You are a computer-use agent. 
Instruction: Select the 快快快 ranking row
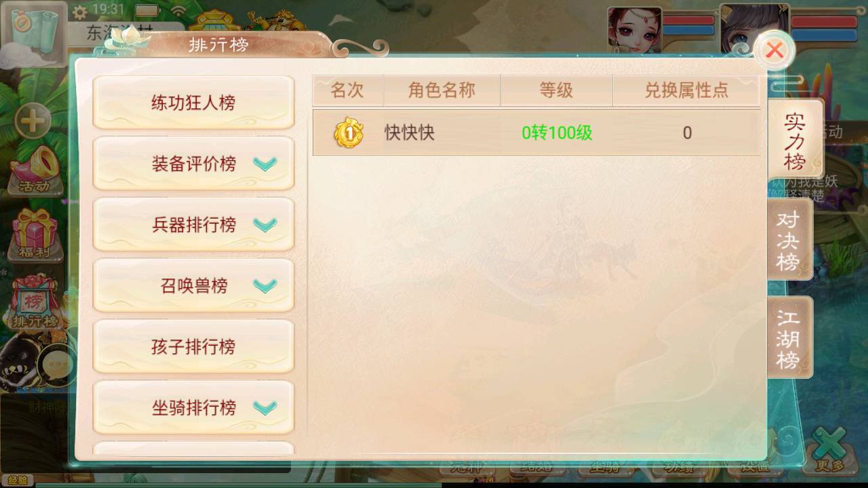click(x=536, y=133)
